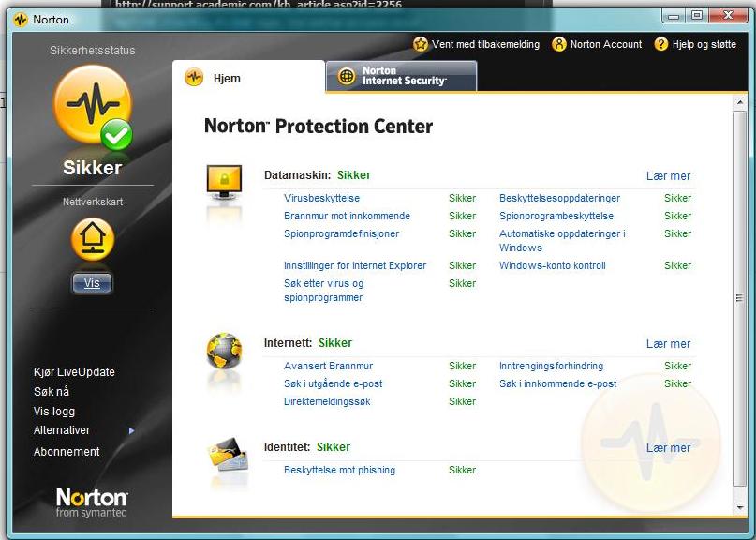Screen dimensions: 756x540
Task: Click Lær mer for Internett
Action: pos(668,344)
